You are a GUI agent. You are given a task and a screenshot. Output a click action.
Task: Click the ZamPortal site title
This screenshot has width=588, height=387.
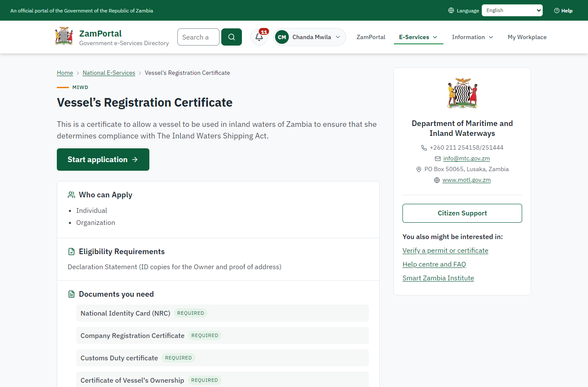point(100,33)
